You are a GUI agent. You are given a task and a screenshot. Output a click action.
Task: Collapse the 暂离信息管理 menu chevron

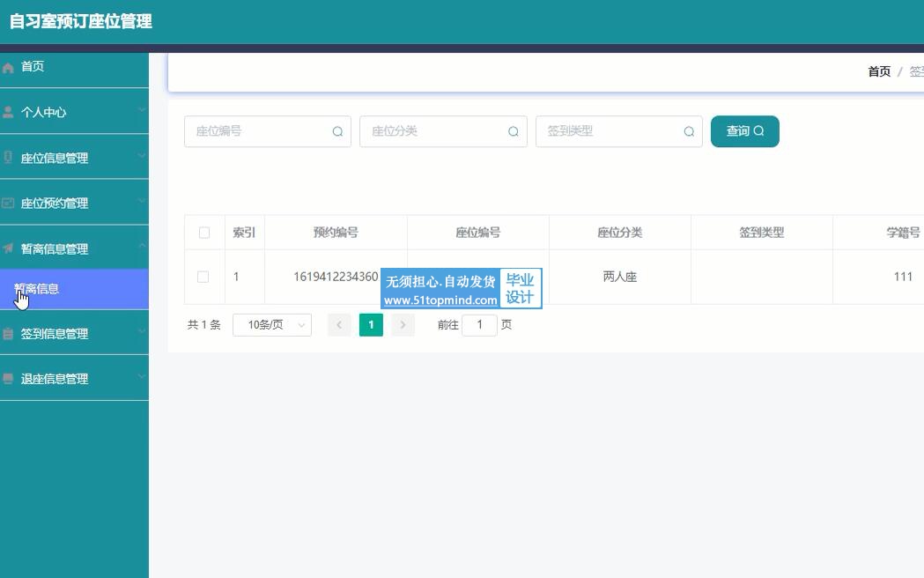coord(142,246)
